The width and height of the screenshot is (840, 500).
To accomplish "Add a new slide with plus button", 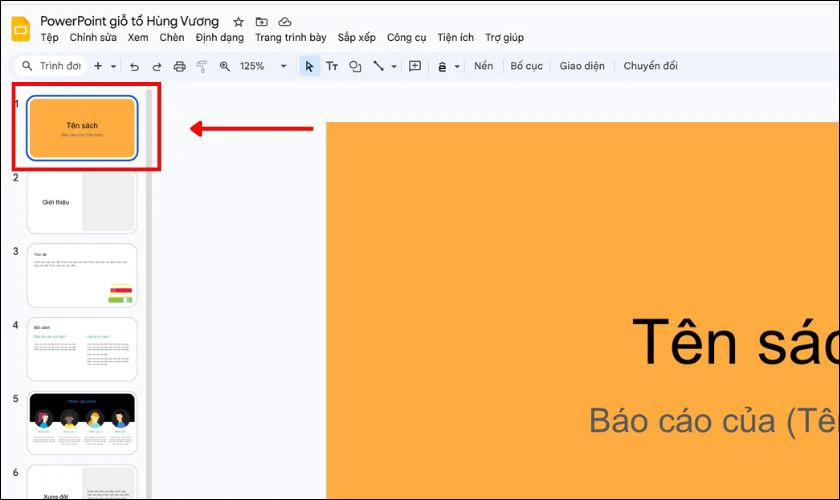I will click(x=98, y=66).
